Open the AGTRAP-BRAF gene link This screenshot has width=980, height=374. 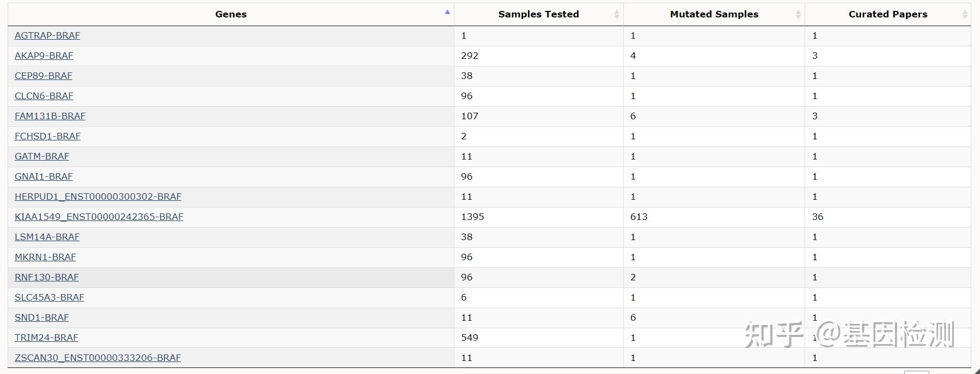(47, 35)
